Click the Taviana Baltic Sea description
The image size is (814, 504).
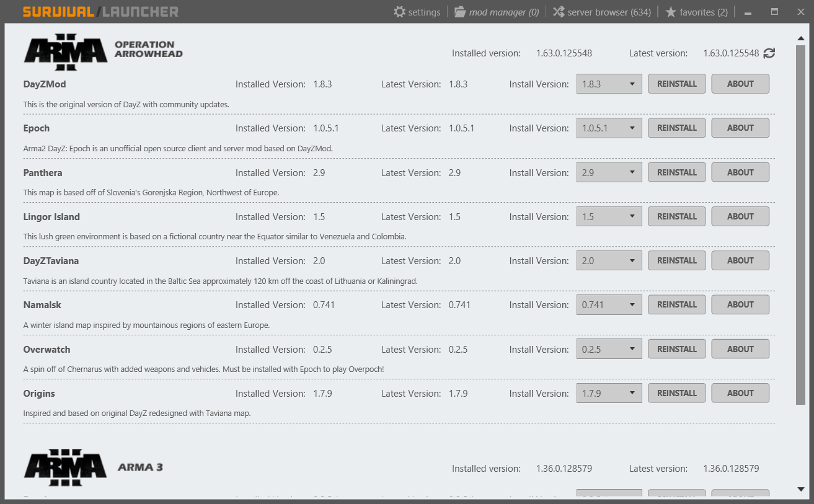click(x=221, y=281)
